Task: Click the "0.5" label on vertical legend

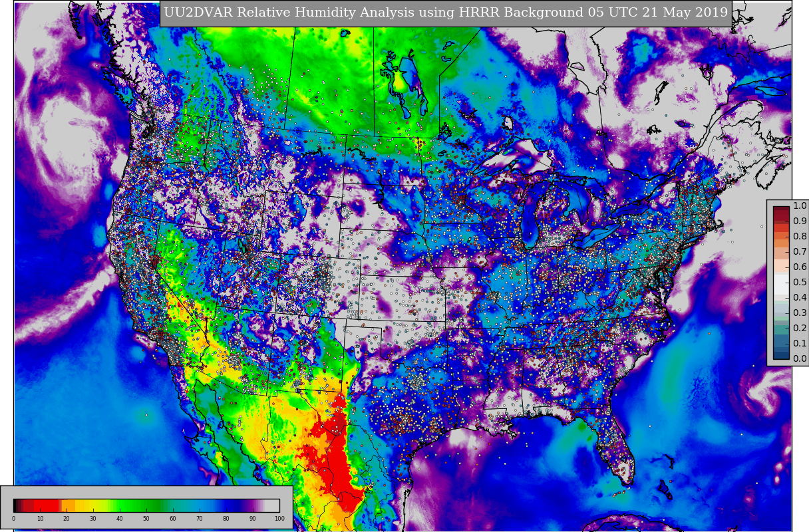Action: (800, 283)
